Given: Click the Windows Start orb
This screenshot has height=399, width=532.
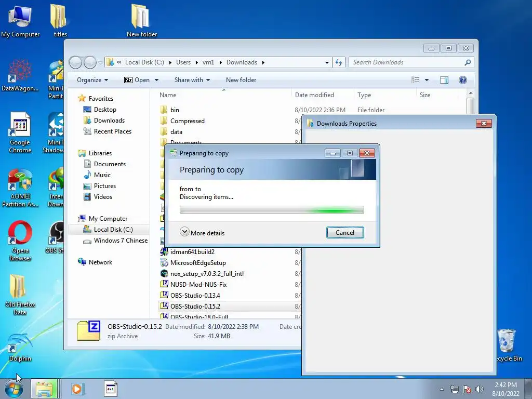Looking at the screenshot, I should tap(14, 389).
